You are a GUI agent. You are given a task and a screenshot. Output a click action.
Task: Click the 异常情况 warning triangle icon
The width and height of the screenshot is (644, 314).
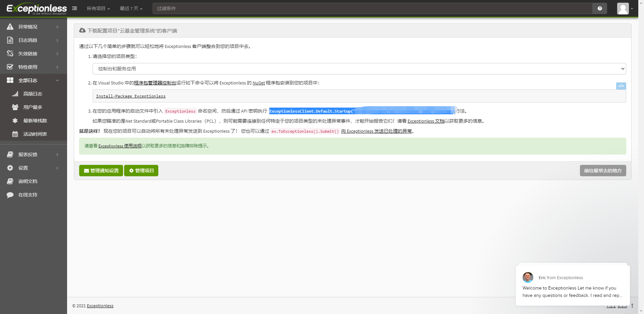pyautogui.click(x=10, y=27)
